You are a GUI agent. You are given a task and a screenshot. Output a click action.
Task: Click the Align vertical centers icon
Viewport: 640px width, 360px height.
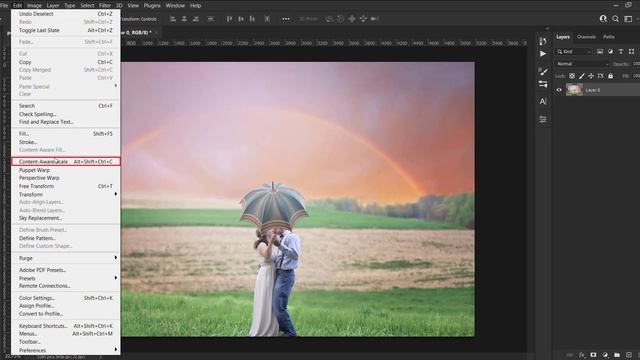pos(241,19)
